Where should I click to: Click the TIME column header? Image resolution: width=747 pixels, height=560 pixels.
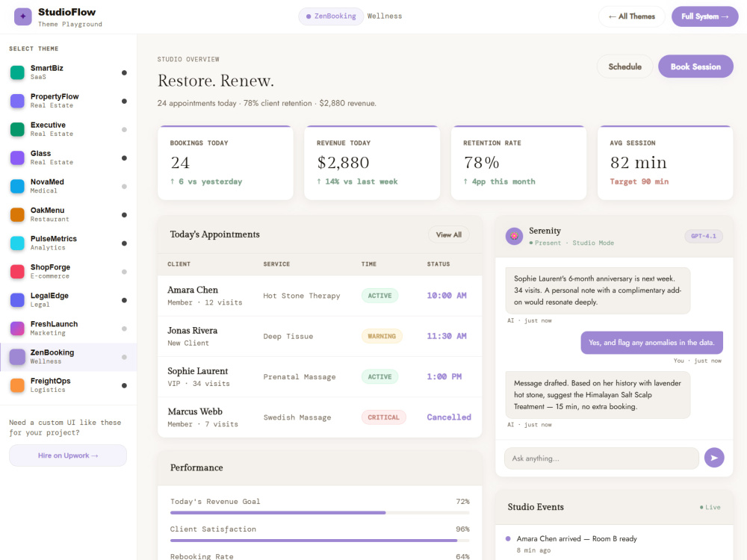369,264
